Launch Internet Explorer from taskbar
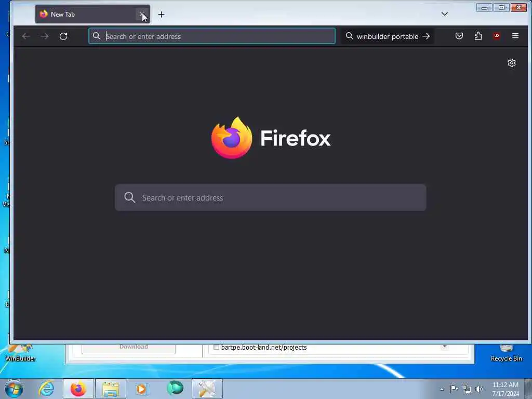The image size is (532, 399). pyautogui.click(x=46, y=389)
